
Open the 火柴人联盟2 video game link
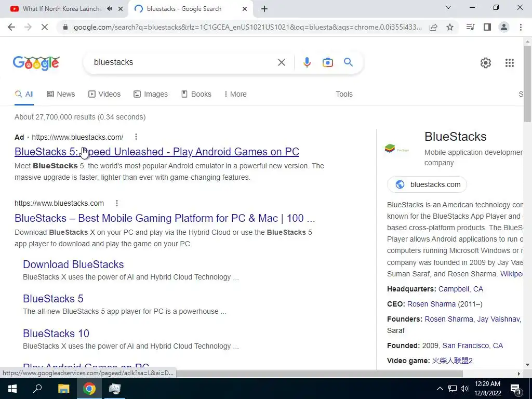tap(453, 361)
